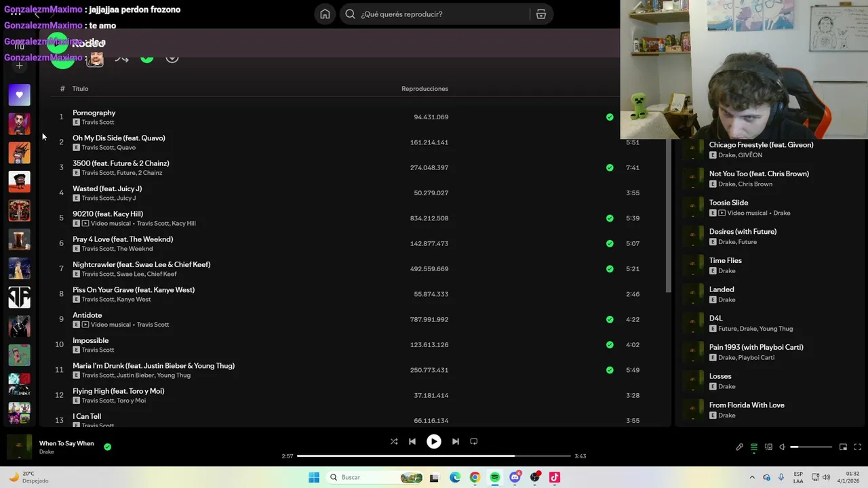
Task: Toggle saved checkmark for now playing song
Action: coord(107,447)
